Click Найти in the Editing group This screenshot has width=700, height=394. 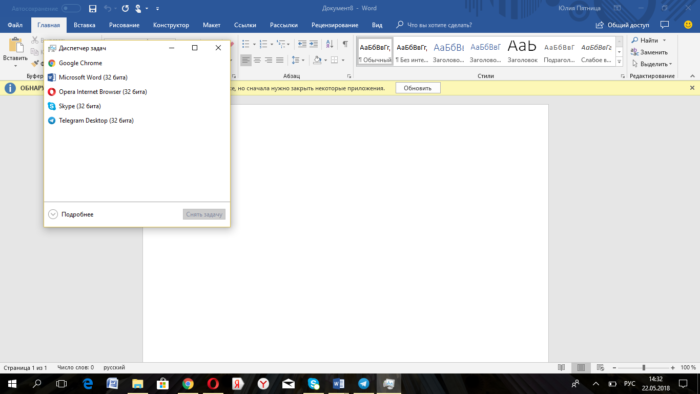click(645, 40)
